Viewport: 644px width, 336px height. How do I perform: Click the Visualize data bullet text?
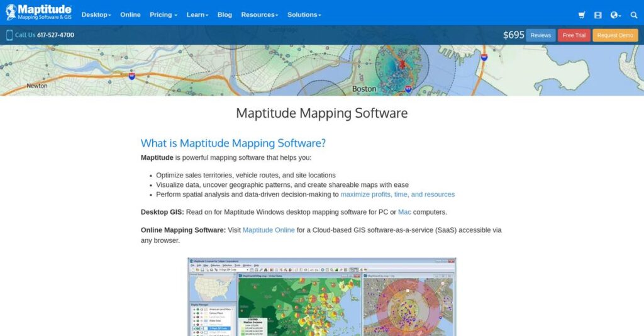pos(282,185)
